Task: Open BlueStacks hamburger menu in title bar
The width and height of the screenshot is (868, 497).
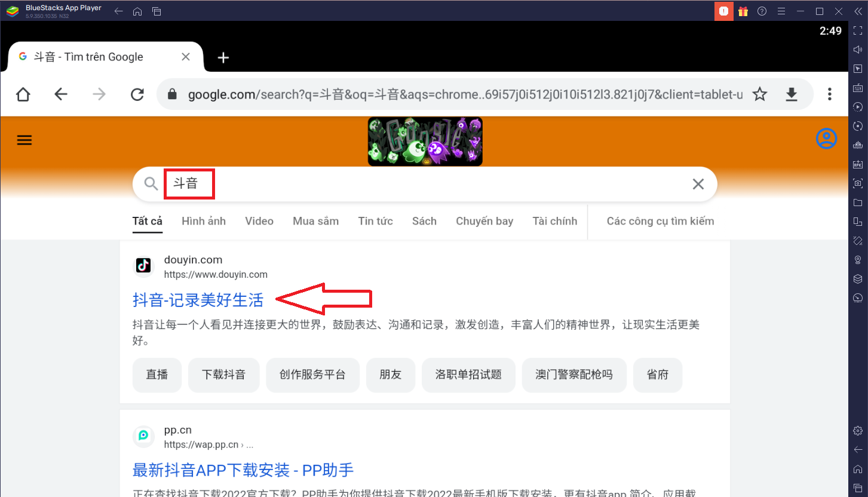Action: (x=781, y=11)
